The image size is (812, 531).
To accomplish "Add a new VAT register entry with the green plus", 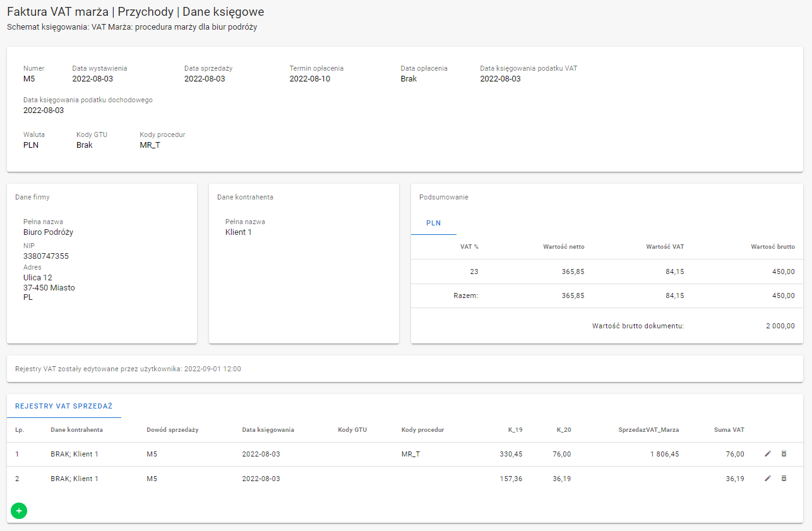I will 19,510.
